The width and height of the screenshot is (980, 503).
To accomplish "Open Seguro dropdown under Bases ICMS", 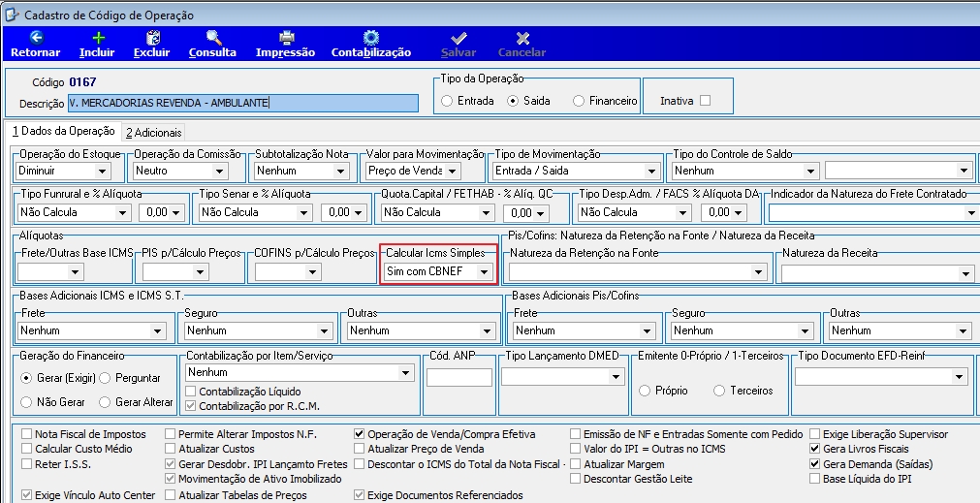I will coord(325,330).
